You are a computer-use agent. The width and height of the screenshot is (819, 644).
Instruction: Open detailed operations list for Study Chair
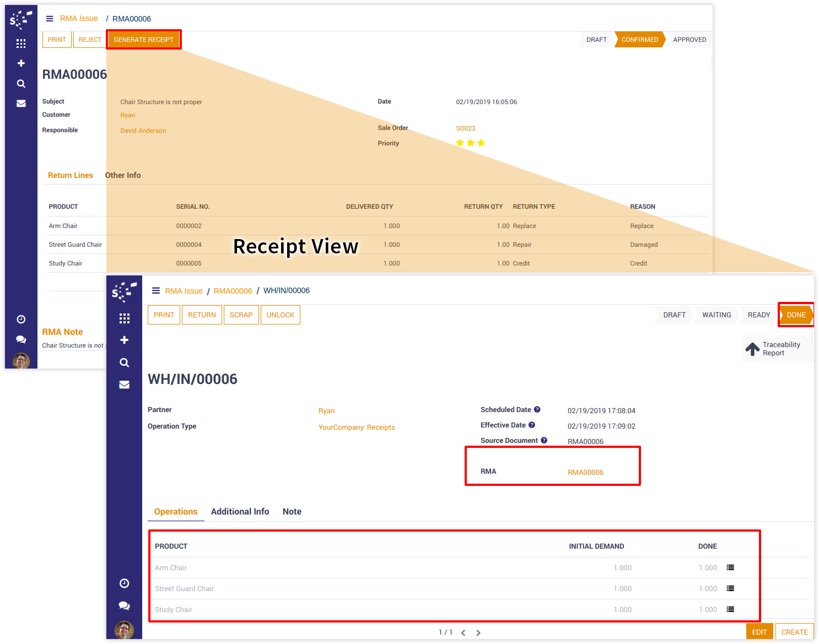pyautogui.click(x=730, y=609)
